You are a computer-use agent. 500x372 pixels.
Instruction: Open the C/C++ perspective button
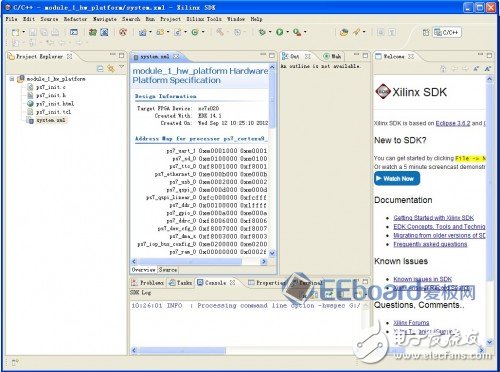click(447, 32)
